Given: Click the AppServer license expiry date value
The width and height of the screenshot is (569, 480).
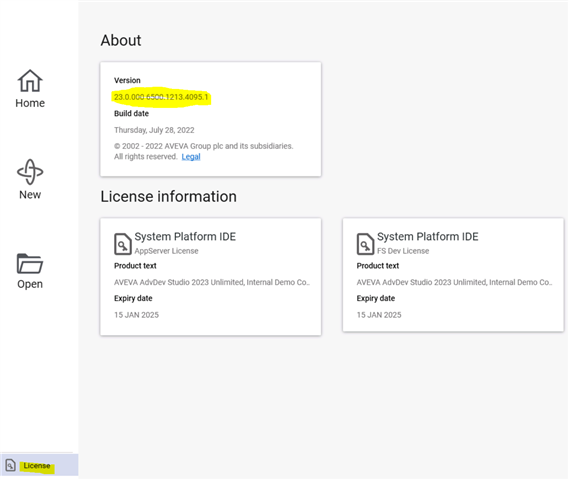Looking at the screenshot, I should tap(136, 315).
